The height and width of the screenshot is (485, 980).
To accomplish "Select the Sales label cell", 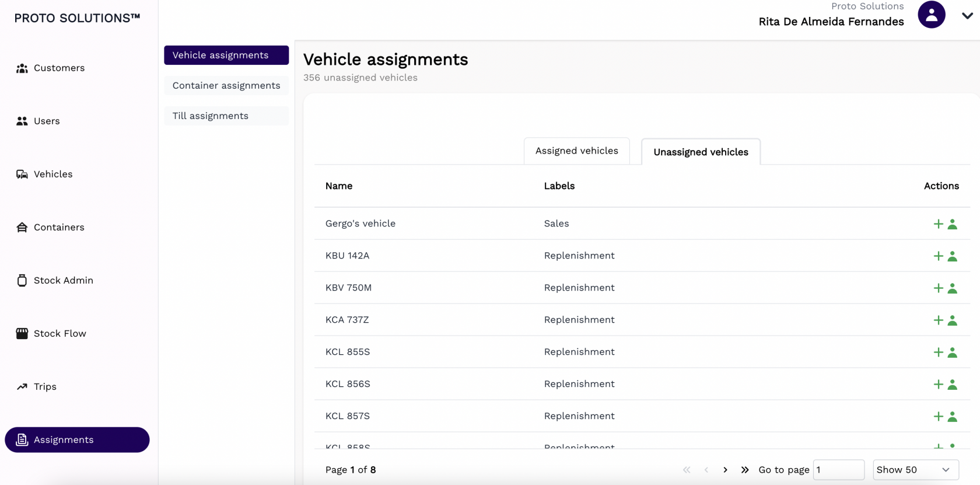I will point(556,224).
